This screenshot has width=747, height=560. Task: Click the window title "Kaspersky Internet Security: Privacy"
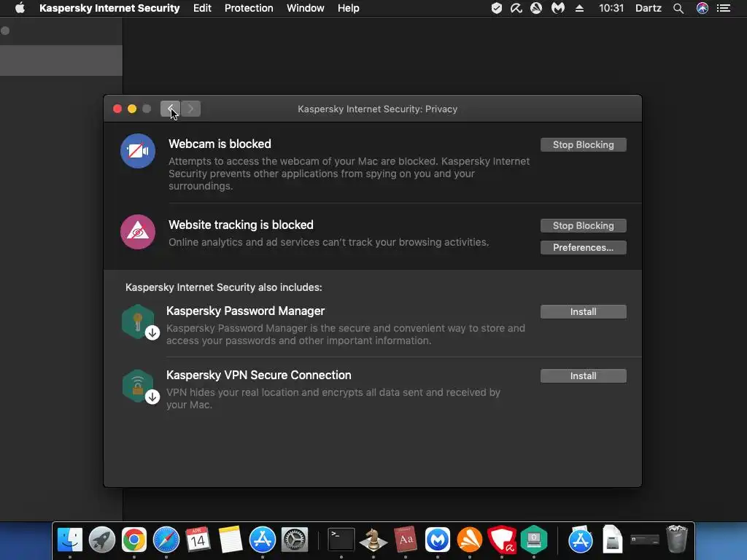coord(377,109)
